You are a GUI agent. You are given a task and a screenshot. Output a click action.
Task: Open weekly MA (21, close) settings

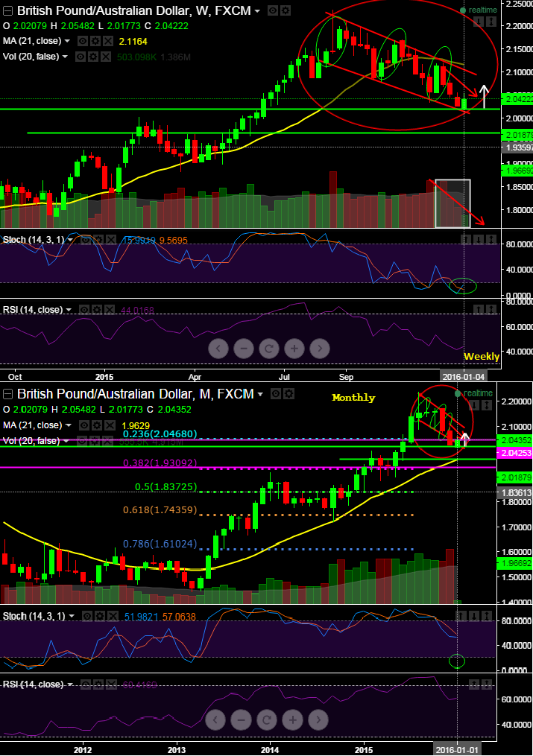click(95, 42)
